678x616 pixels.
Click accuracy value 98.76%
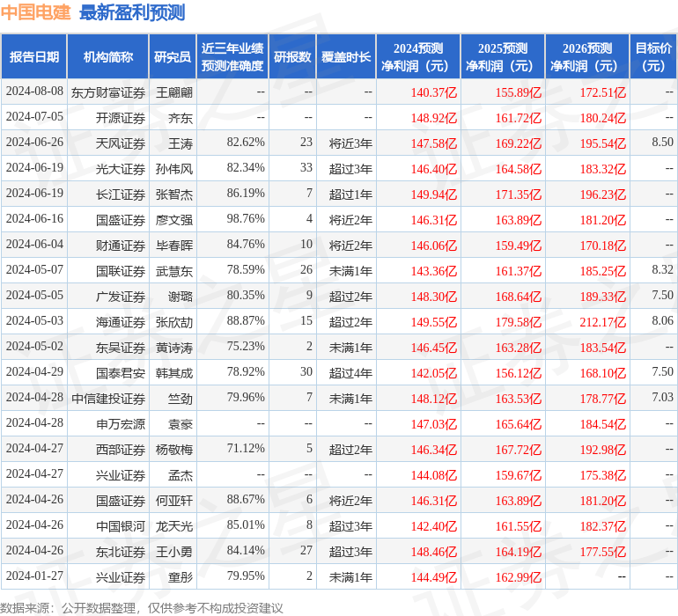pos(246,218)
